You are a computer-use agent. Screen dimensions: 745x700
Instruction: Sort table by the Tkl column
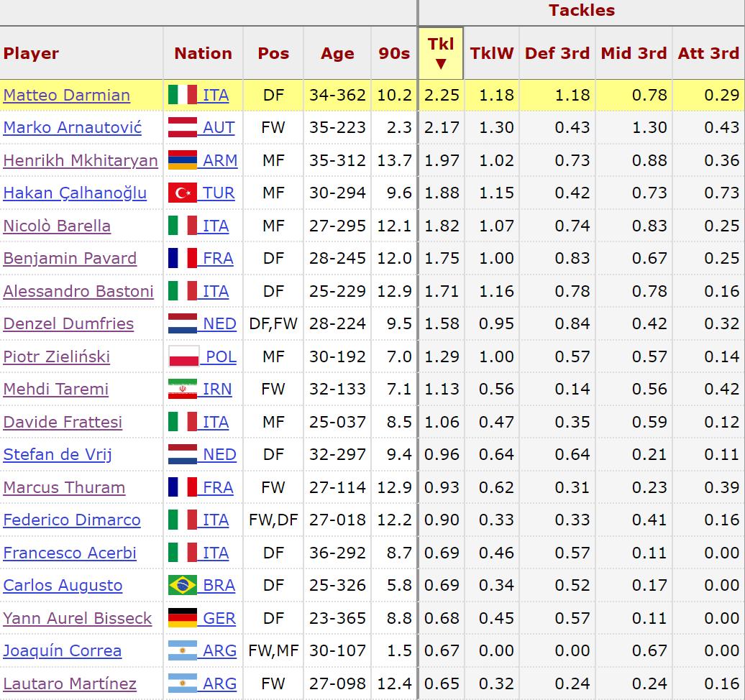point(441,52)
